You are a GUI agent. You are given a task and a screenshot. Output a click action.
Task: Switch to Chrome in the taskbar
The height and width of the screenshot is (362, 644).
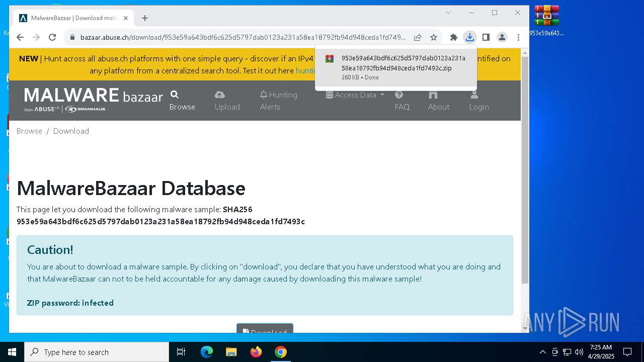click(x=281, y=352)
